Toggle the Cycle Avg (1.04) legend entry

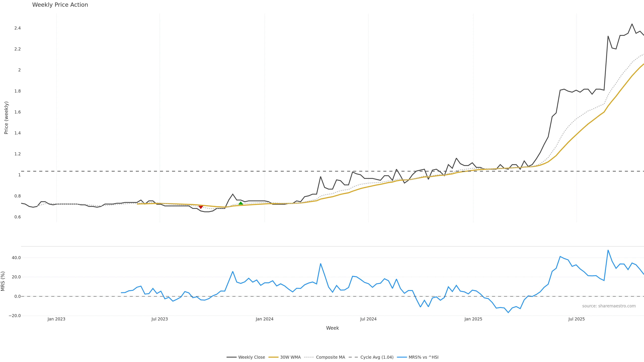[x=377, y=357]
